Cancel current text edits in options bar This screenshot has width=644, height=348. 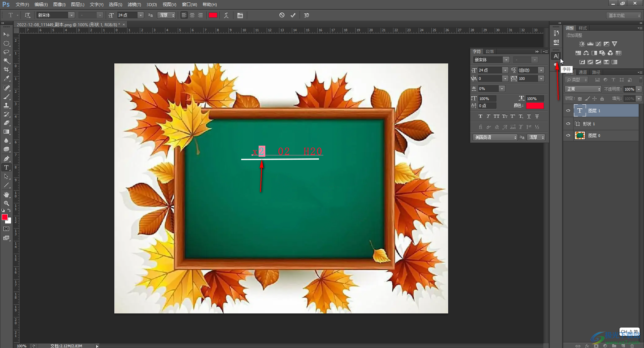282,15
